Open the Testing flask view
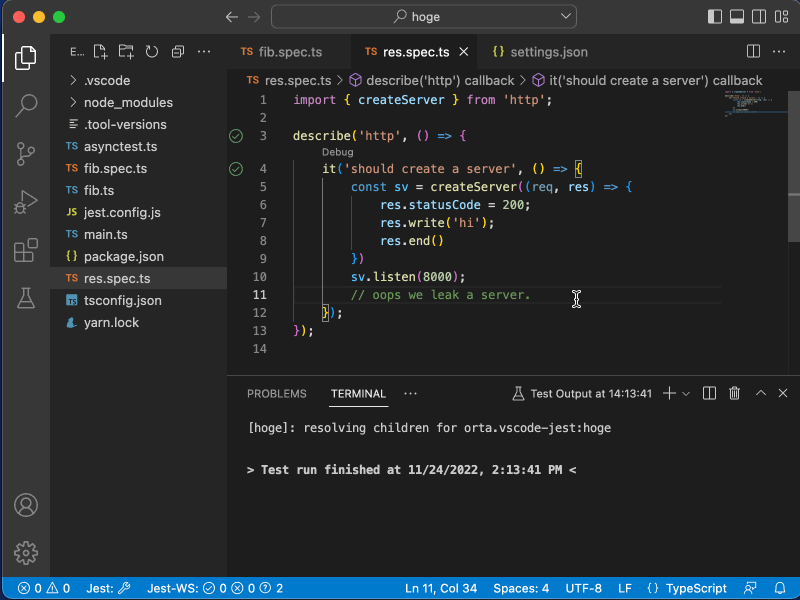This screenshot has height=600, width=800. pos(25,297)
